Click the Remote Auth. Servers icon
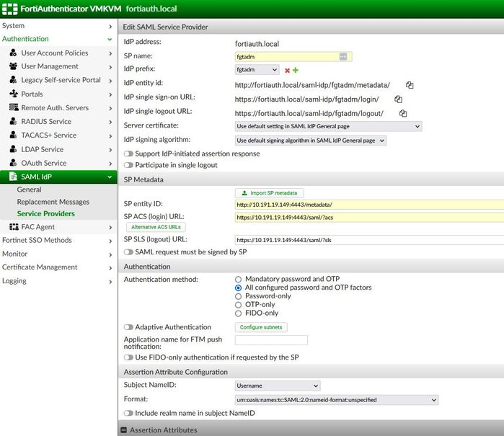504x436 pixels. 14,107
